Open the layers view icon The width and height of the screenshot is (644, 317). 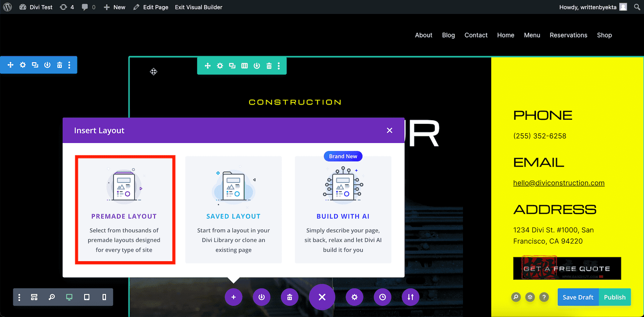[530, 297]
